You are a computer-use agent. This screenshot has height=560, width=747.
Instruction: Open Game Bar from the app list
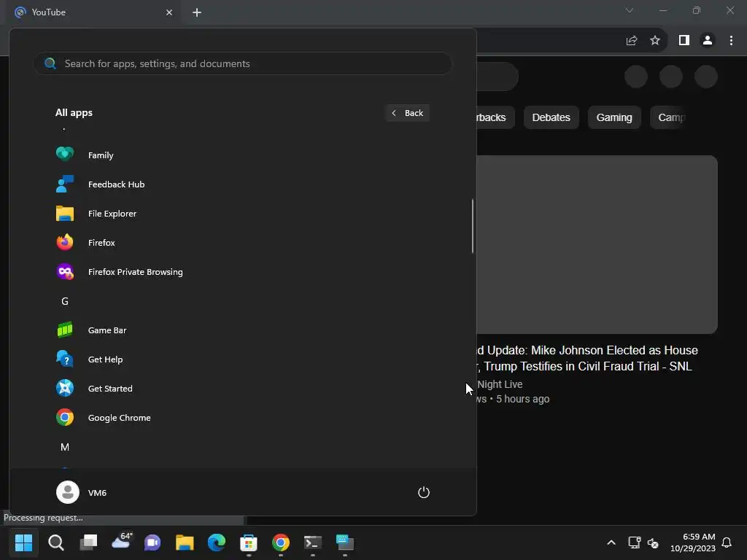click(243, 330)
